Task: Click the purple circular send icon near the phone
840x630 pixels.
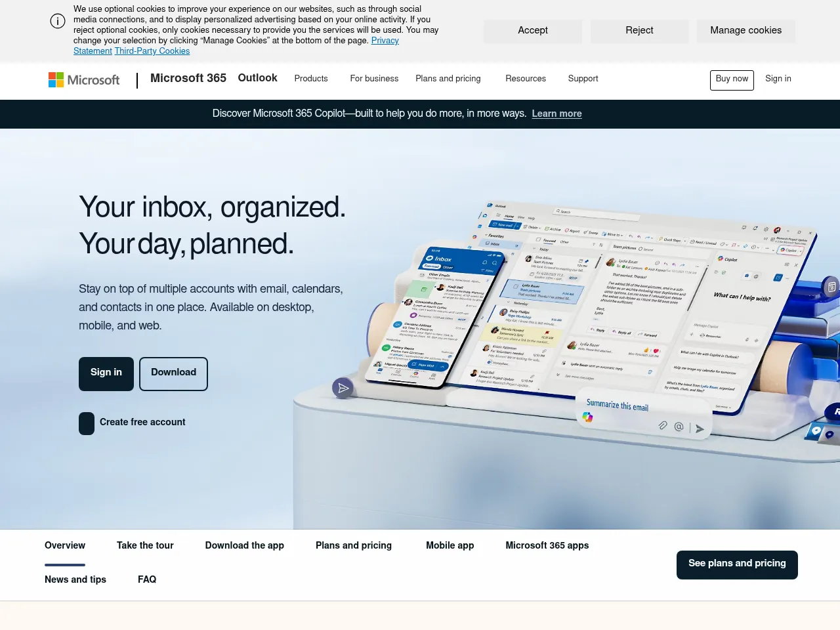Action: pyautogui.click(x=343, y=388)
